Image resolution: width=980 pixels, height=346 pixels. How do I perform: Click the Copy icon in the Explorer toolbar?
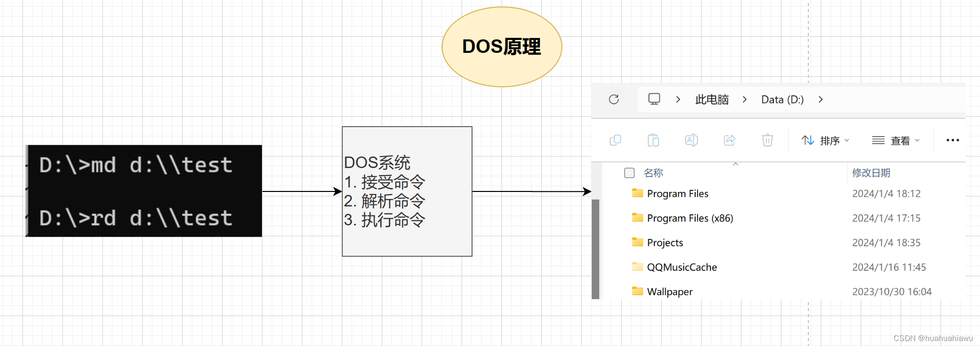click(615, 140)
